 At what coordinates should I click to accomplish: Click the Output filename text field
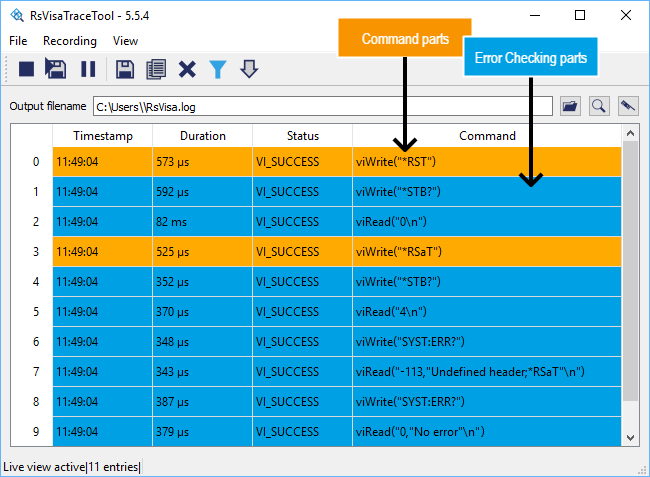tap(323, 107)
